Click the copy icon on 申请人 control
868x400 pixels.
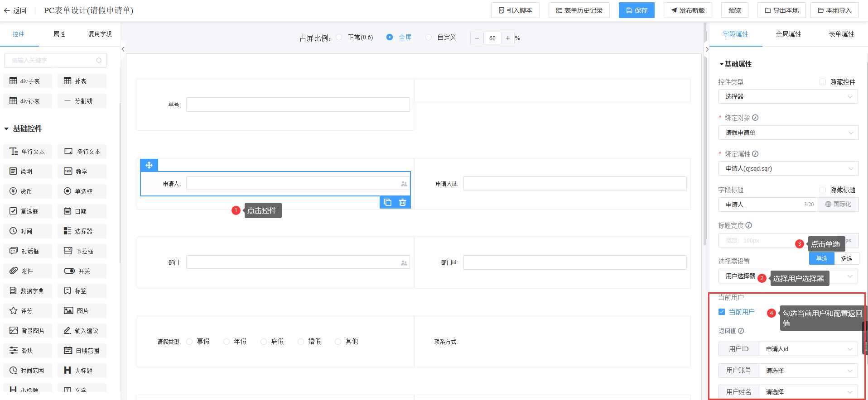coord(387,202)
